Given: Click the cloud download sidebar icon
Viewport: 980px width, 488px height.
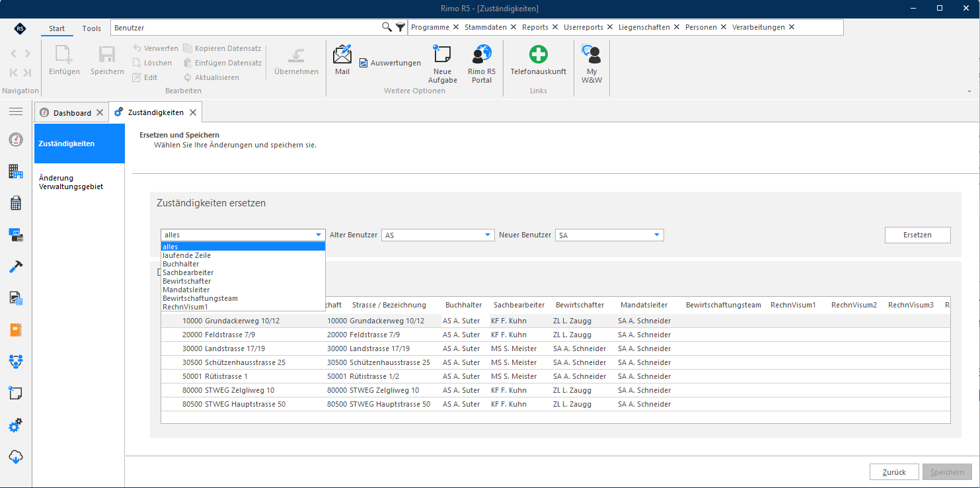Looking at the screenshot, I should [x=16, y=457].
